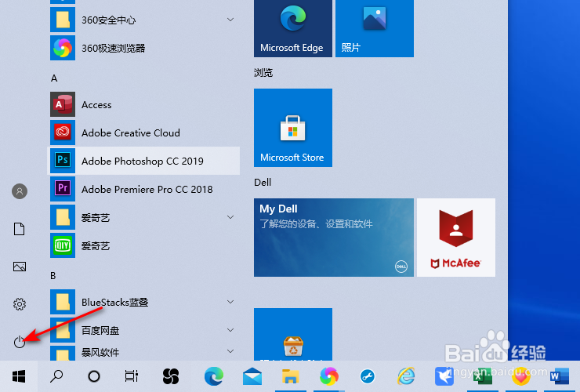580x392 pixels.
Task: Click the letter B section header
Action: pos(53,276)
